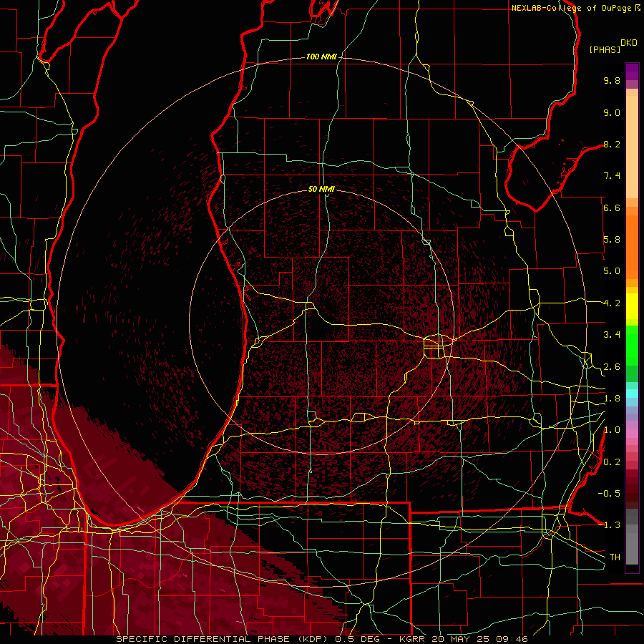Click the -0.5 legend value
Image resolution: width=644 pixels, height=644 pixels.
point(609,494)
